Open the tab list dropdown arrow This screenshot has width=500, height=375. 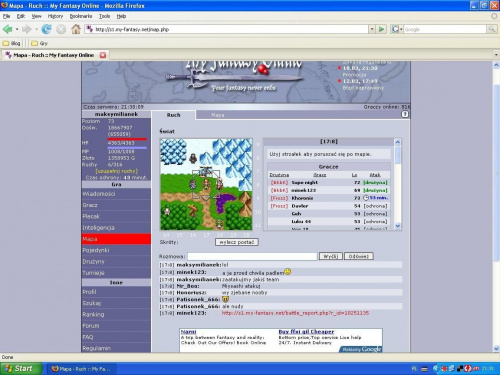click(x=496, y=54)
